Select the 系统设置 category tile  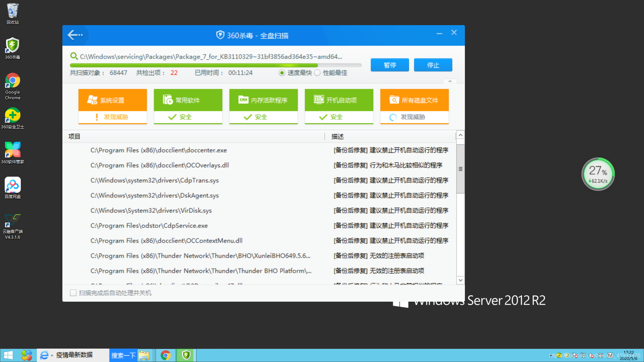[113, 100]
